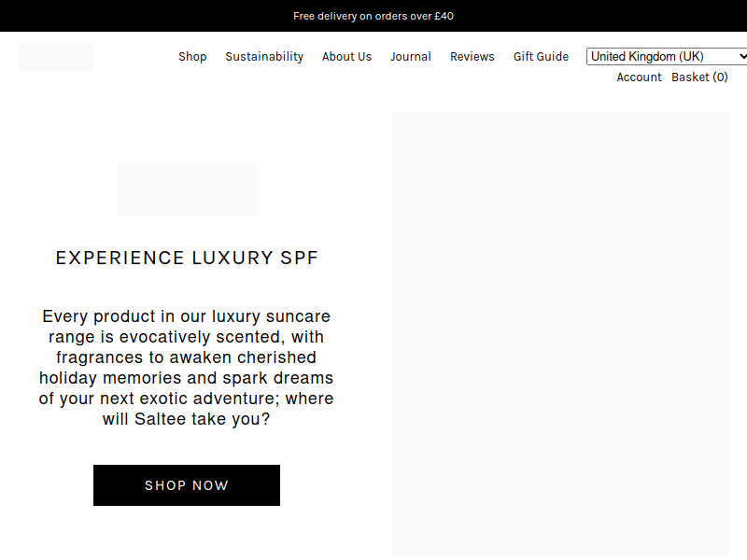747x560 pixels.
Task: Expand the United Kingdom (UK) country dropdown
Action: click(x=667, y=56)
